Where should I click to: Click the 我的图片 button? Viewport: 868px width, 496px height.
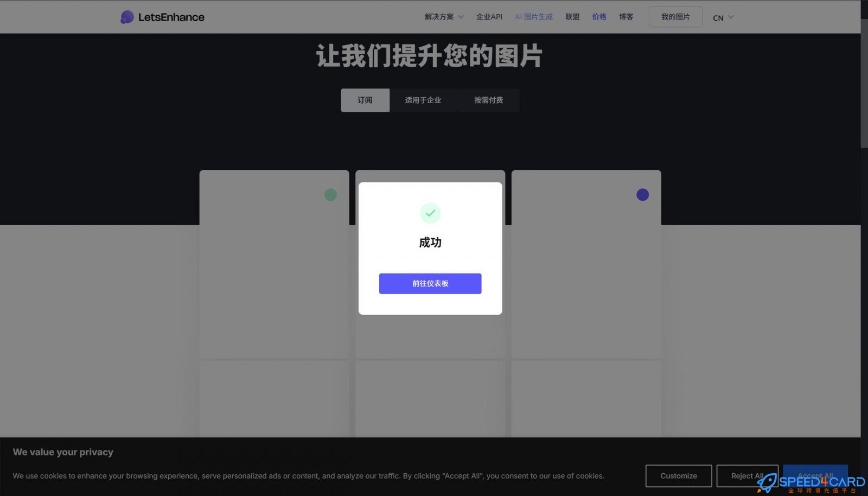click(x=675, y=17)
